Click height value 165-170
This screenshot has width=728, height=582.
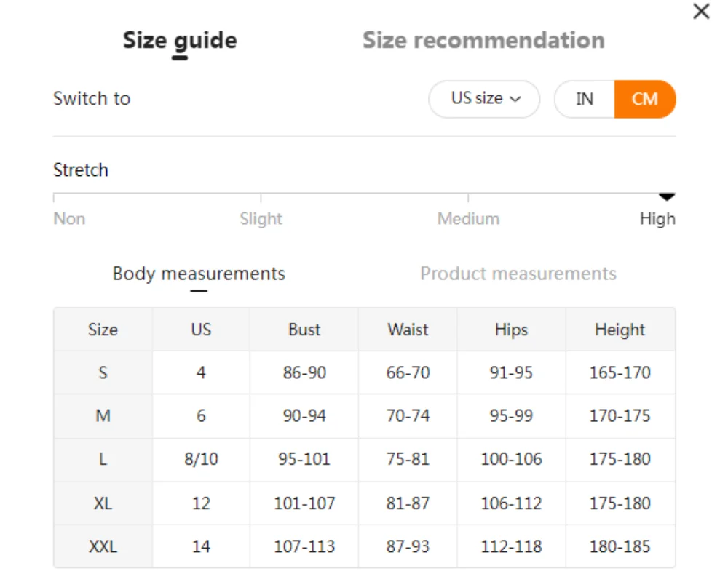620,372
